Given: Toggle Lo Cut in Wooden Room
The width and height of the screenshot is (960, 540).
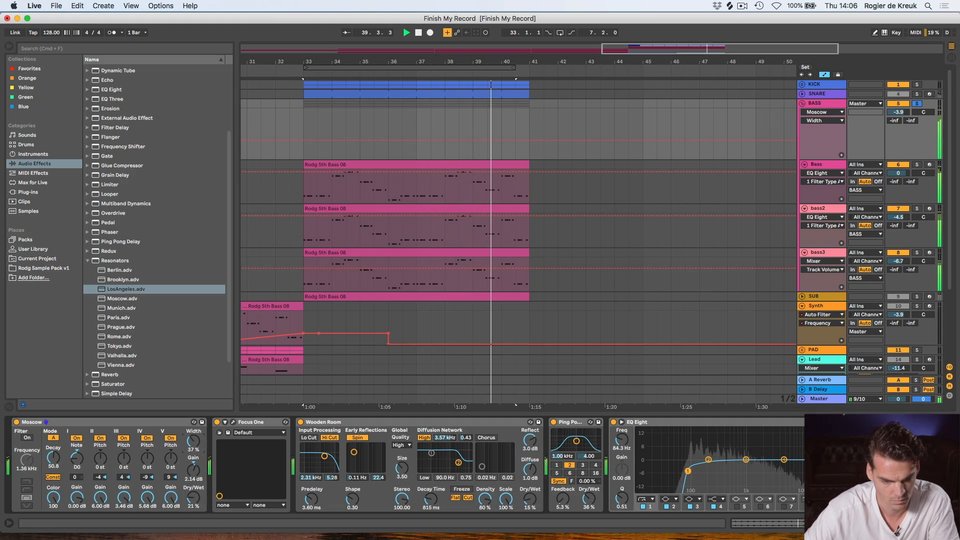Looking at the screenshot, I should click(x=309, y=438).
